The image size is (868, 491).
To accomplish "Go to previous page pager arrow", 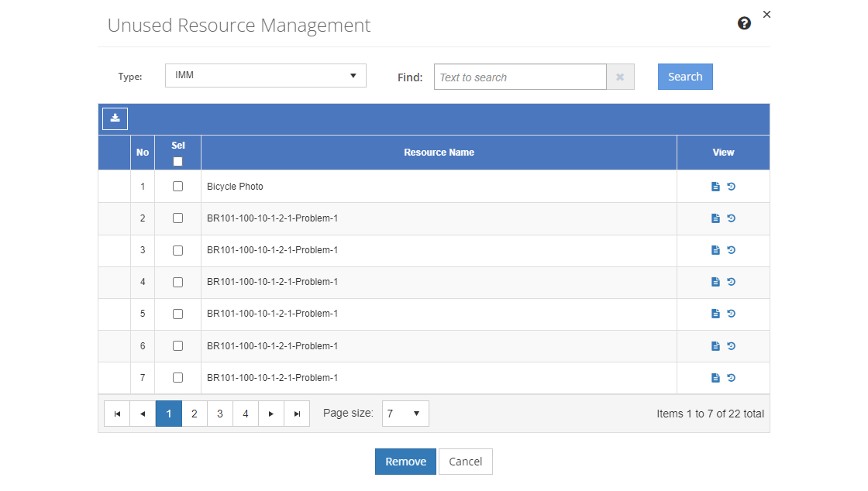I will [143, 414].
